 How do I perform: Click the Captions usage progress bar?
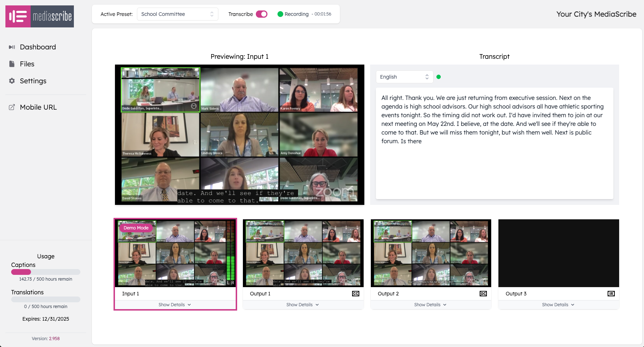click(x=46, y=272)
